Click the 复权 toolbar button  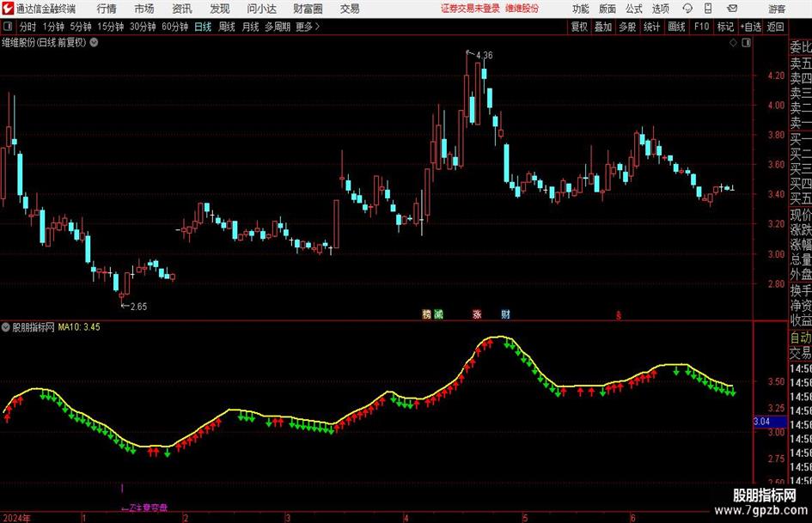pos(579,27)
